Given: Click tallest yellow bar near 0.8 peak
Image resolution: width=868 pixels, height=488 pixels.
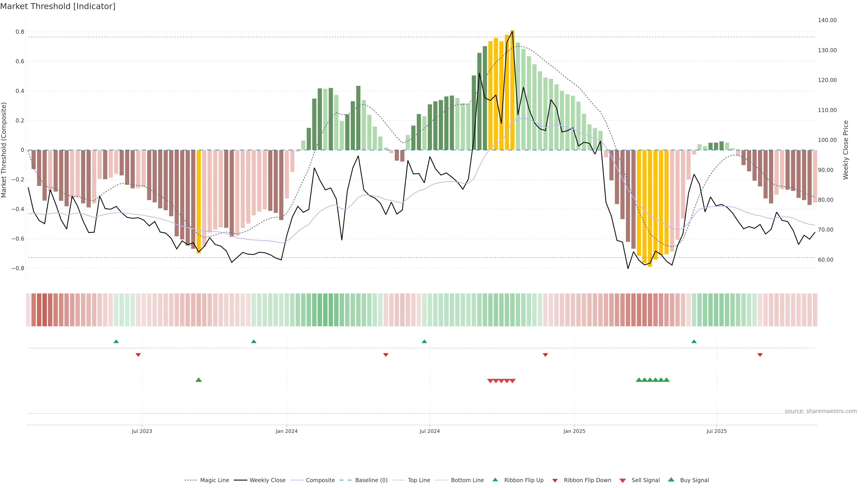Looking at the screenshot, I should point(512,90).
